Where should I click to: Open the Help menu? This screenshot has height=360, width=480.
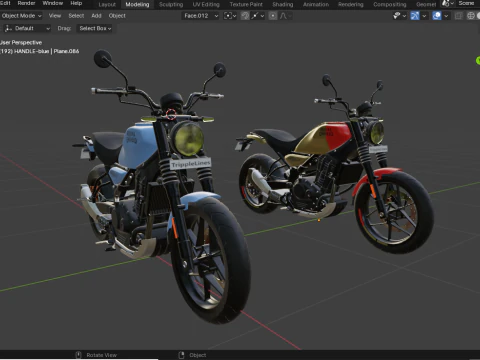click(x=76, y=3)
